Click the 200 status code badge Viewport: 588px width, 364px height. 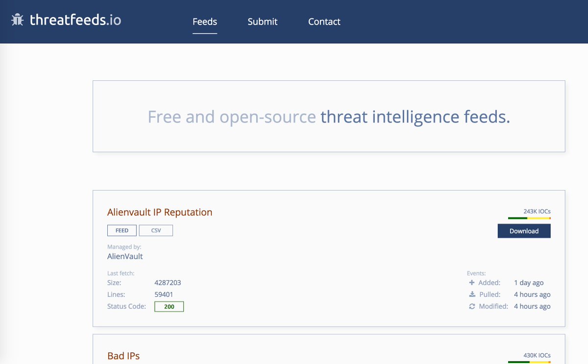click(x=169, y=307)
